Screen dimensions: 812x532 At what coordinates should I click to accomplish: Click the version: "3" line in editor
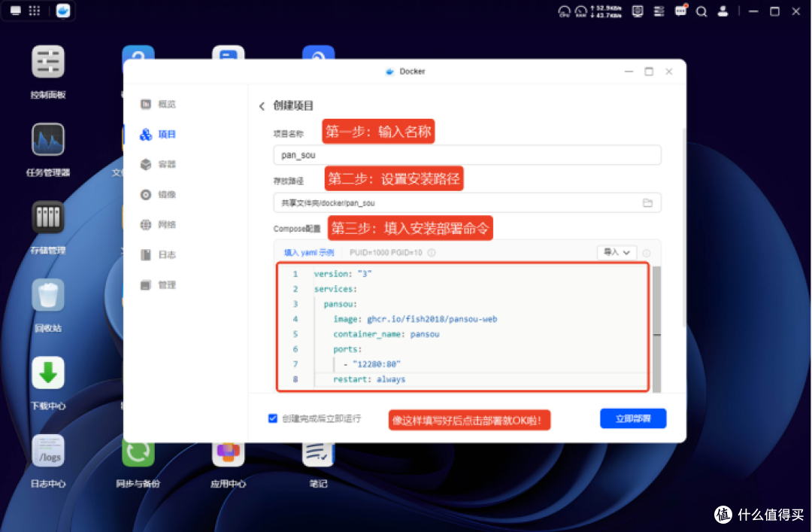(343, 274)
